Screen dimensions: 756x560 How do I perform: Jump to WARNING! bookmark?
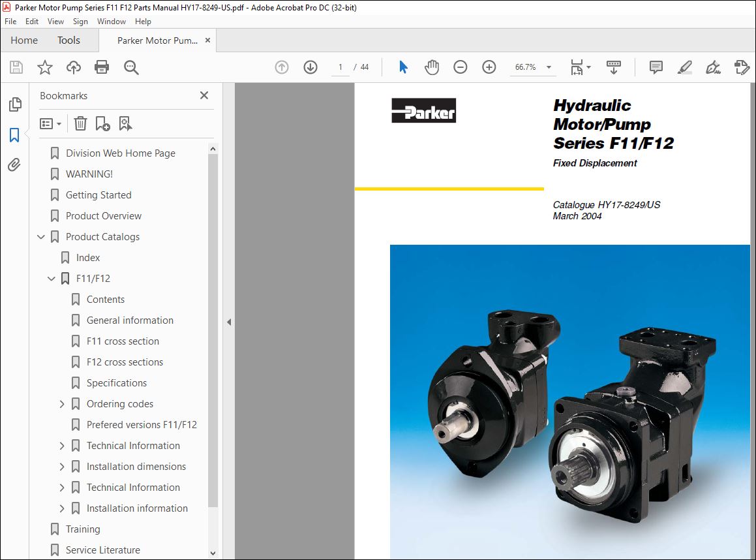[x=89, y=174]
